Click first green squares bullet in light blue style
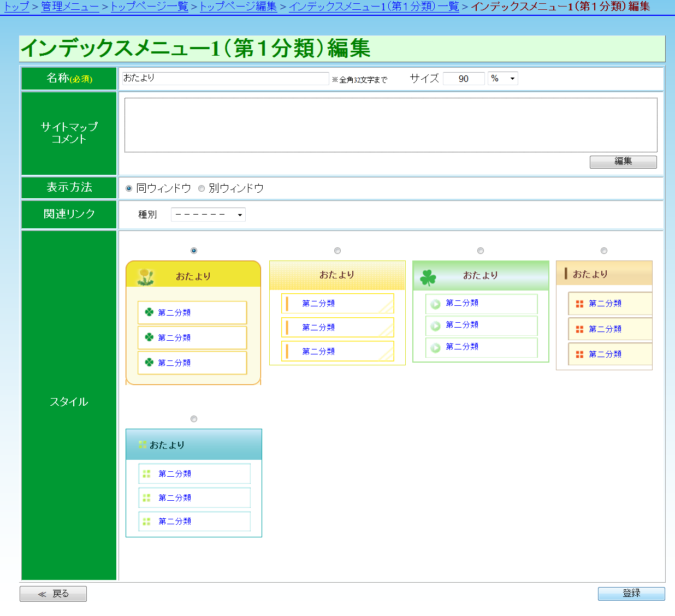The width and height of the screenshot is (675, 616). [146, 474]
